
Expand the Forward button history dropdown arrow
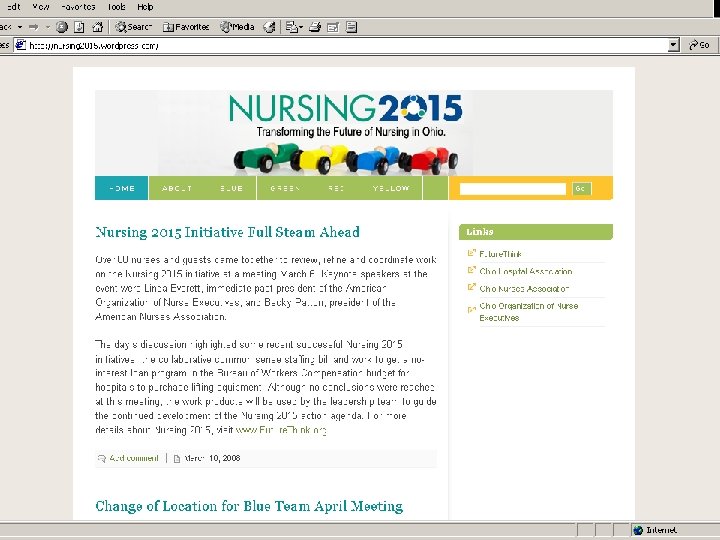(48, 27)
